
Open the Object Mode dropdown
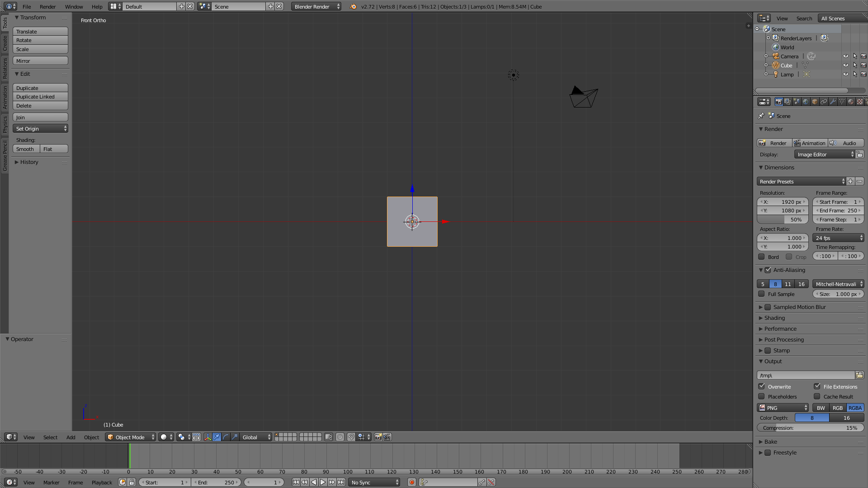click(130, 437)
